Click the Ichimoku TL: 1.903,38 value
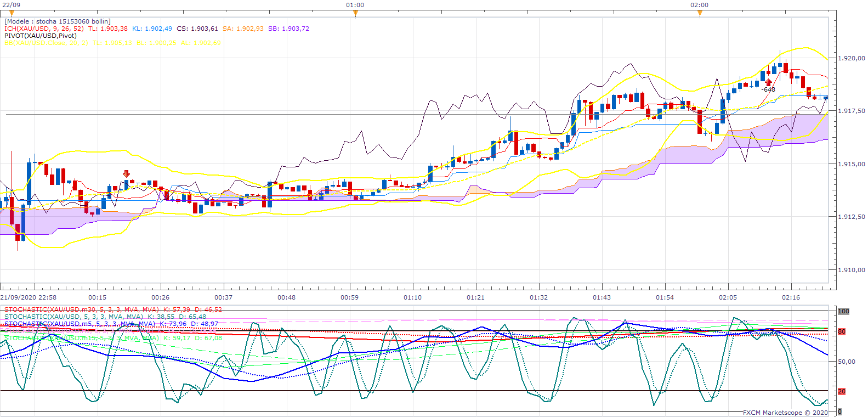This screenshot has width=868, height=417. (108, 29)
